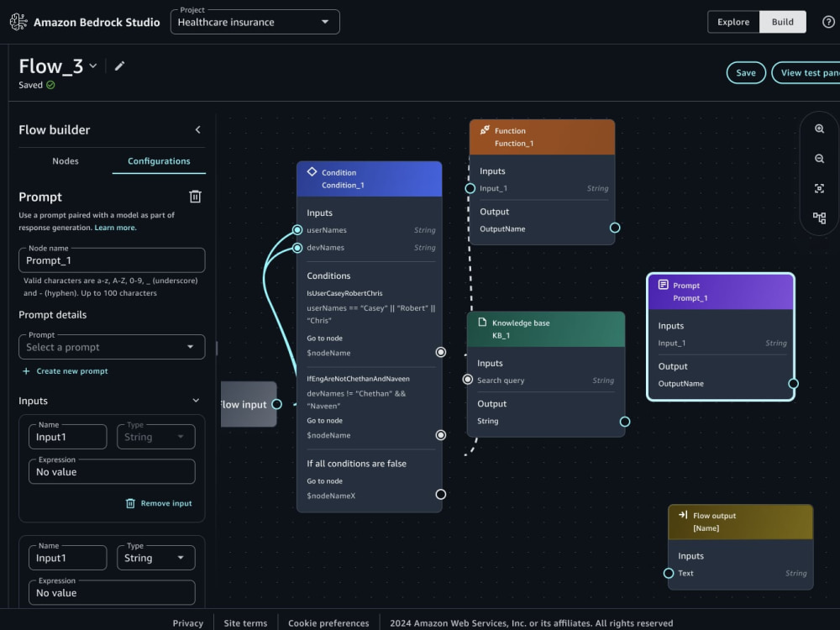The height and width of the screenshot is (630, 840).
Task: Select IfEngAreNotChethanAndNaveen output radio port
Action: (x=440, y=435)
